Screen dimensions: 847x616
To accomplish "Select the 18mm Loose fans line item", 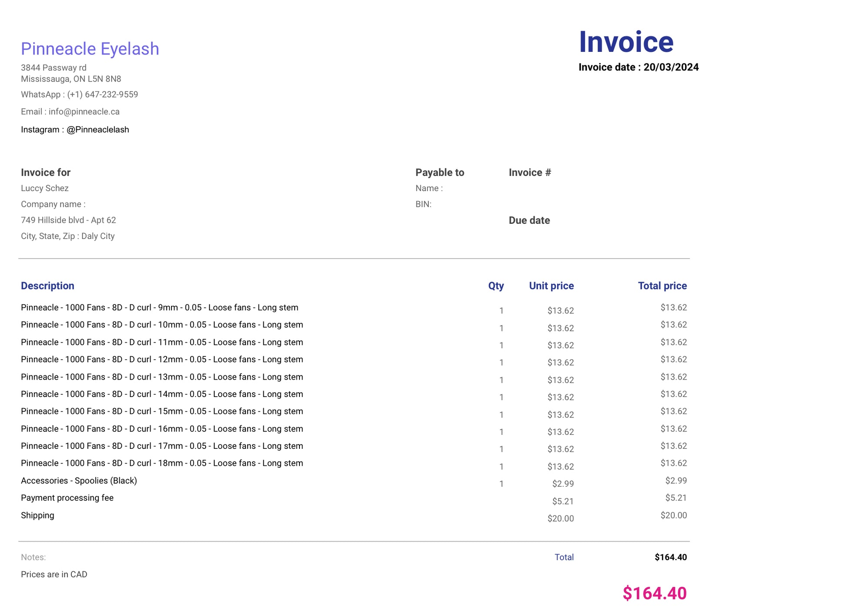I will pos(161,463).
